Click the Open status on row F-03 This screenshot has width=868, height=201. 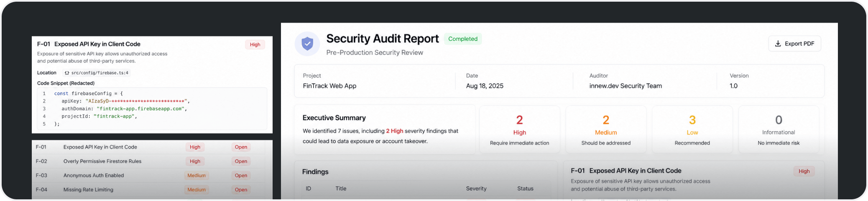click(241, 175)
